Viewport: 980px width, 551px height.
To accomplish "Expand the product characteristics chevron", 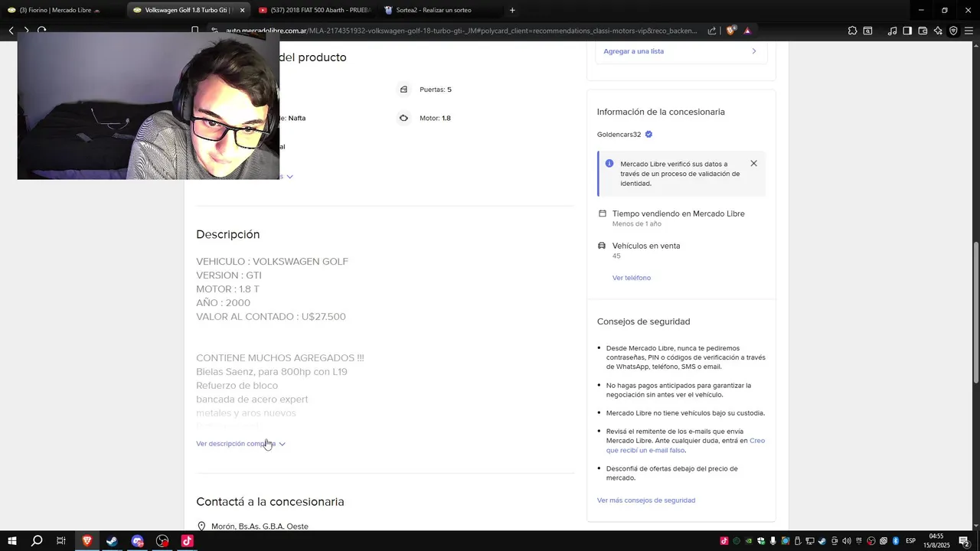I will [x=289, y=177].
